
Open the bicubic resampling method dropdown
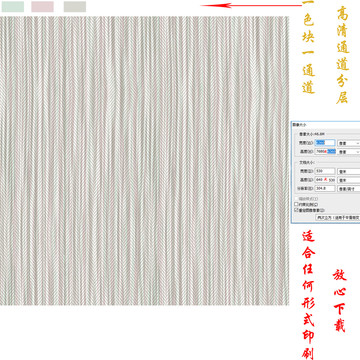[338, 217]
